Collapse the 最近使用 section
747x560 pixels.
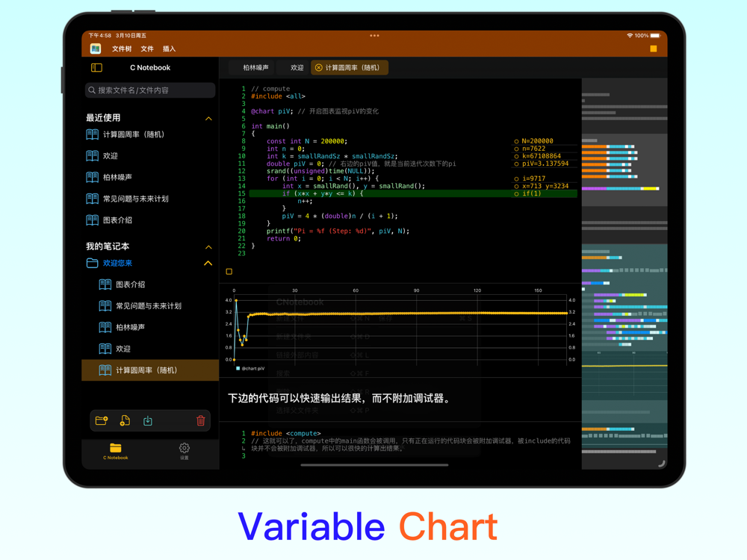pos(208,119)
